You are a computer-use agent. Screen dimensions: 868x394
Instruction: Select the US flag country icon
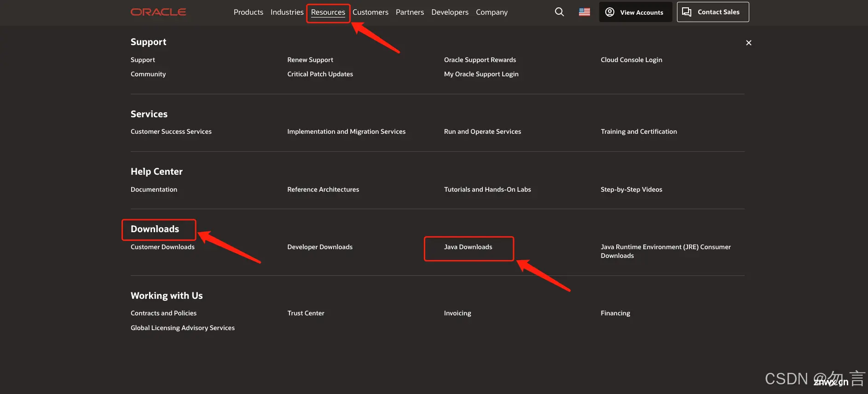click(584, 12)
